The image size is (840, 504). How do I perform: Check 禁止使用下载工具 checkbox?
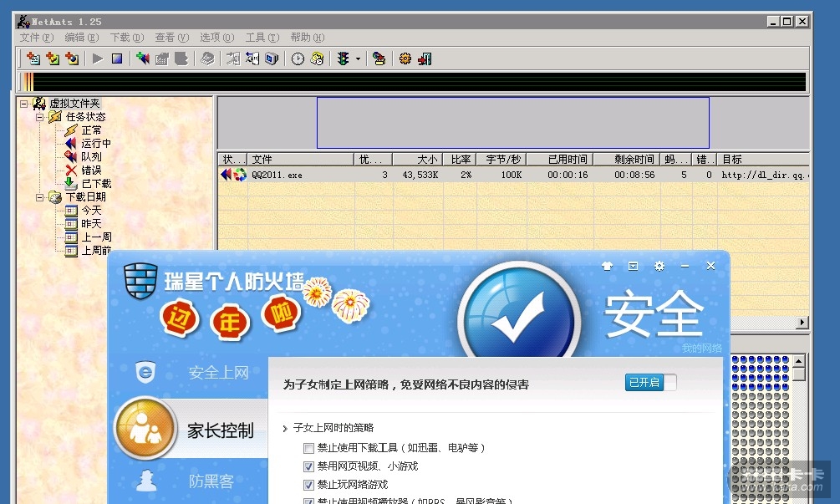[308, 448]
